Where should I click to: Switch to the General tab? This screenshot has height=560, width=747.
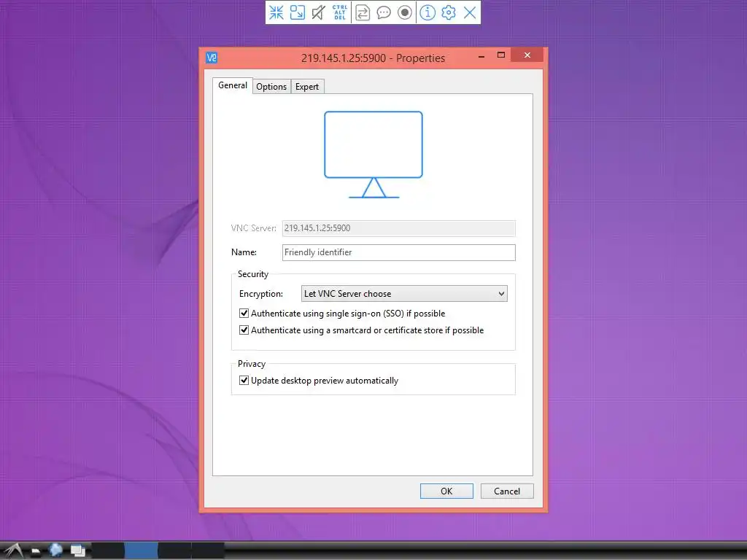pyautogui.click(x=233, y=85)
